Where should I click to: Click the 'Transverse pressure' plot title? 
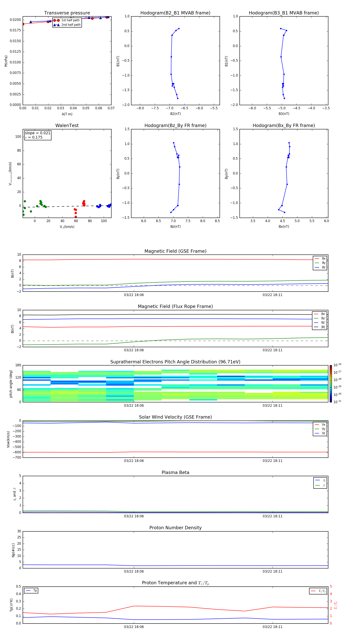point(67,13)
